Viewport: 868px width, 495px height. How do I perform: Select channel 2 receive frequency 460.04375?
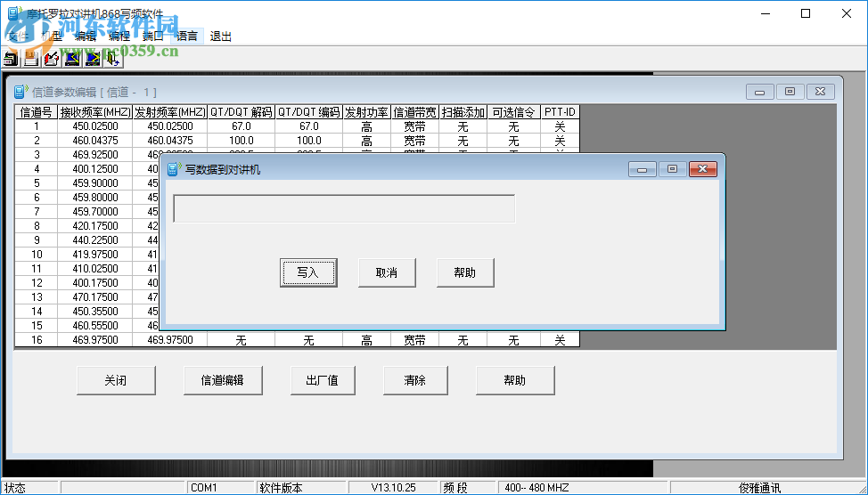click(95, 141)
